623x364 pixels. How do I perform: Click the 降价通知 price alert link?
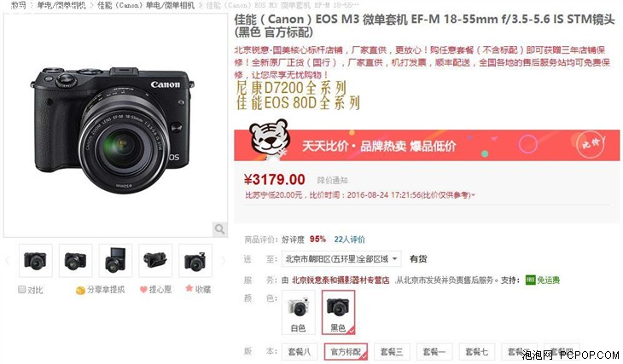click(332, 180)
